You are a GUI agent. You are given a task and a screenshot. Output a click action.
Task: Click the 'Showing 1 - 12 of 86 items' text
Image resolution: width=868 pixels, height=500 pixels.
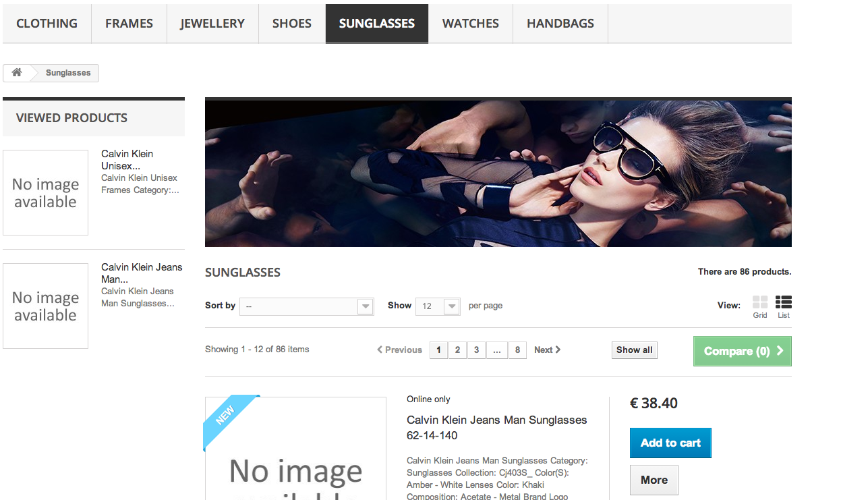(257, 350)
